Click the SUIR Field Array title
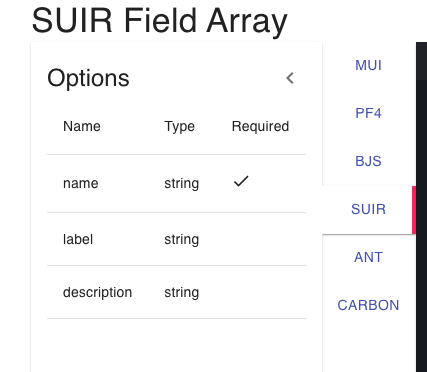This screenshot has width=427, height=372. click(159, 21)
